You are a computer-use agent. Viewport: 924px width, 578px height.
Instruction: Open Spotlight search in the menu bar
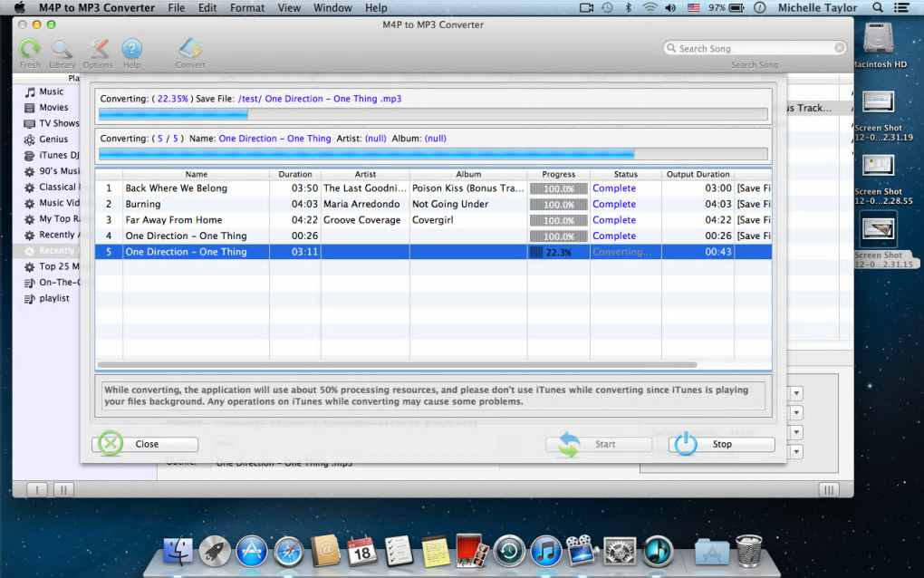click(878, 7)
